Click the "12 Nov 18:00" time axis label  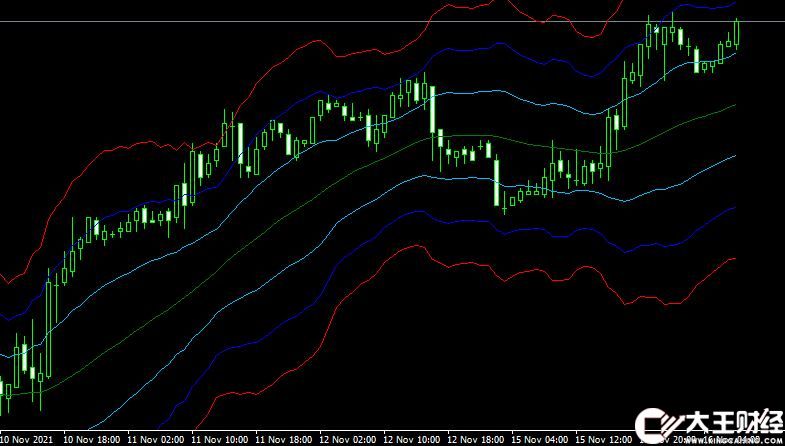tap(477, 439)
